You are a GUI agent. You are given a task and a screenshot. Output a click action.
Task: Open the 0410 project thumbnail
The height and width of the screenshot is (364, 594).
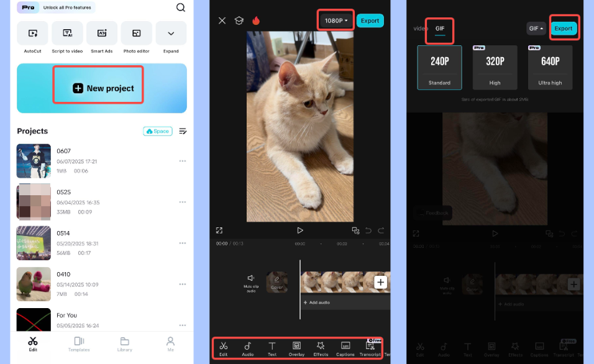(34, 284)
